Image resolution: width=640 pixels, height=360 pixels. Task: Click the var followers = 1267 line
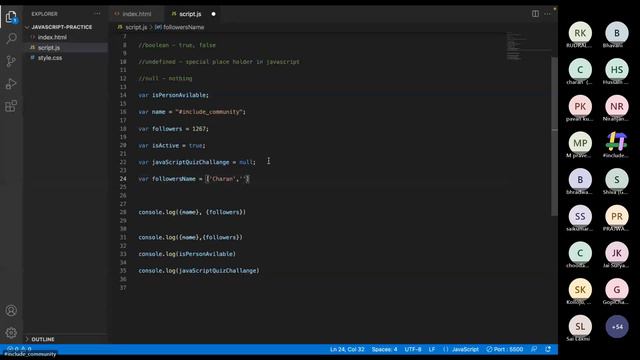173,129
